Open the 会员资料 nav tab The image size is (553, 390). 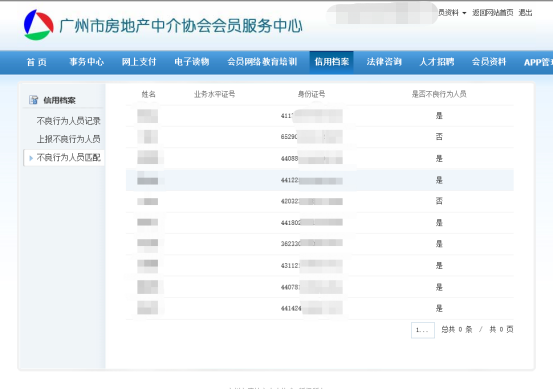point(489,62)
